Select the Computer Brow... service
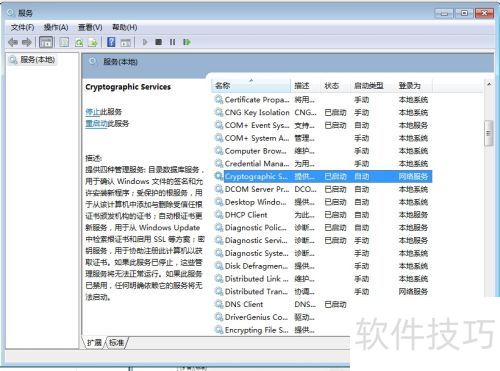500x371 pixels. coord(322,151)
